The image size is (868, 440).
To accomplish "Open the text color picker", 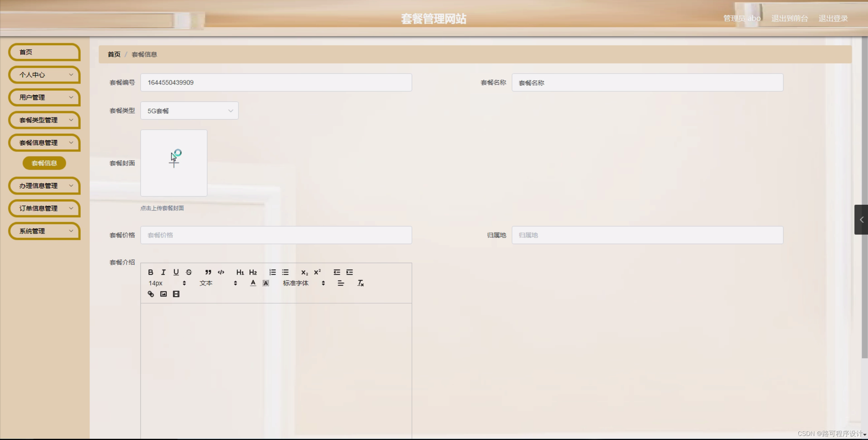I will [253, 283].
